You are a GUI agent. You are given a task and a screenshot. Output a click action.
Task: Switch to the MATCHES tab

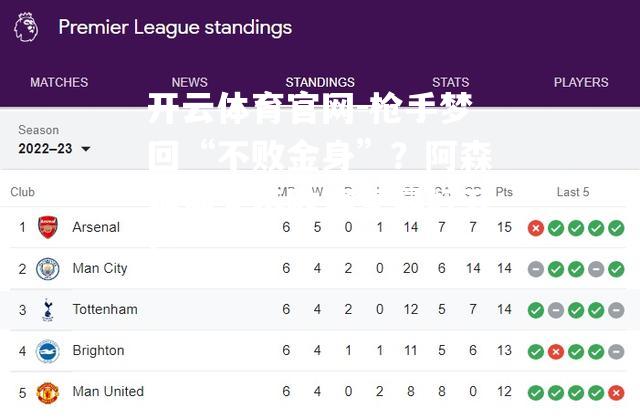(x=59, y=82)
